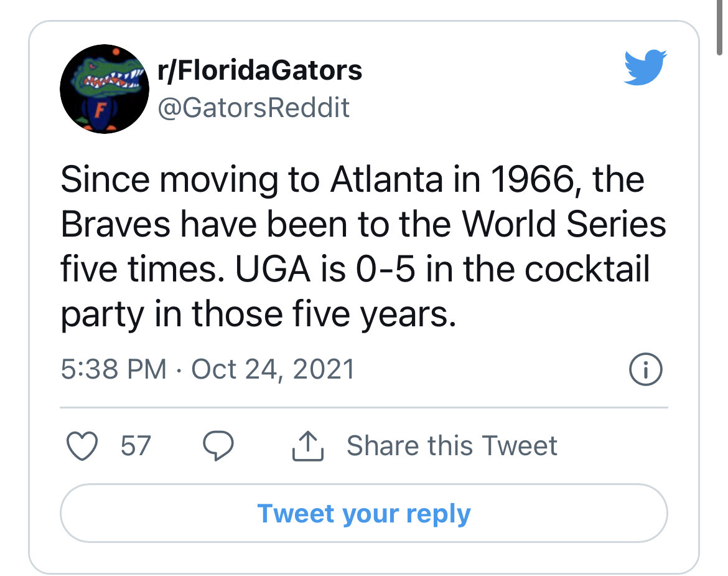Click the word Braves in the tweet
The image size is (728, 576).
pos(116,224)
